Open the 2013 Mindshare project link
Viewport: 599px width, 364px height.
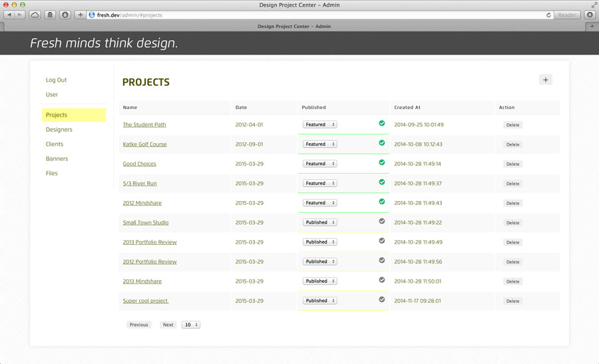point(142,281)
